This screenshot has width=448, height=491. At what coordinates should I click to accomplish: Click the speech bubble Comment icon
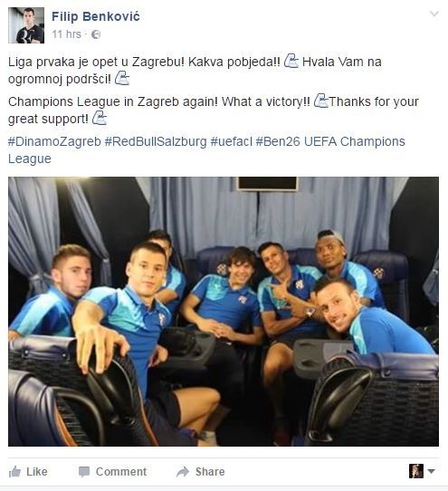[x=84, y=472]
